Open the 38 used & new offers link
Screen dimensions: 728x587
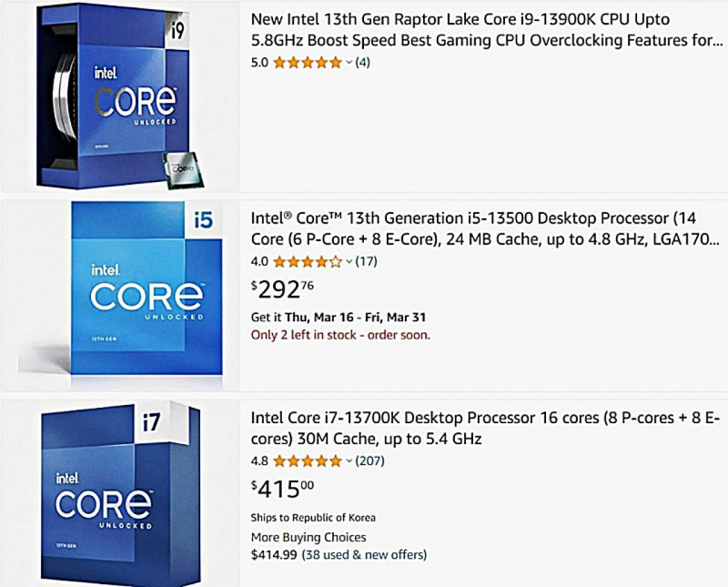(364, 554)
